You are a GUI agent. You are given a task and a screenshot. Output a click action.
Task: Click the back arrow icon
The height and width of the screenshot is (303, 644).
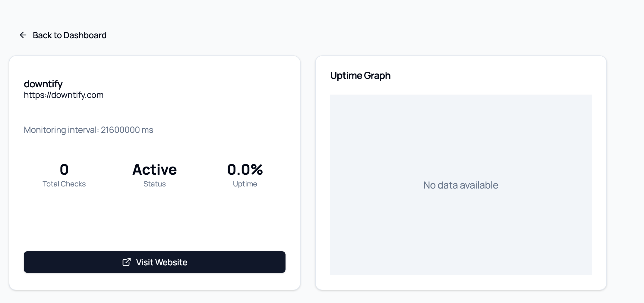[23, 35]
